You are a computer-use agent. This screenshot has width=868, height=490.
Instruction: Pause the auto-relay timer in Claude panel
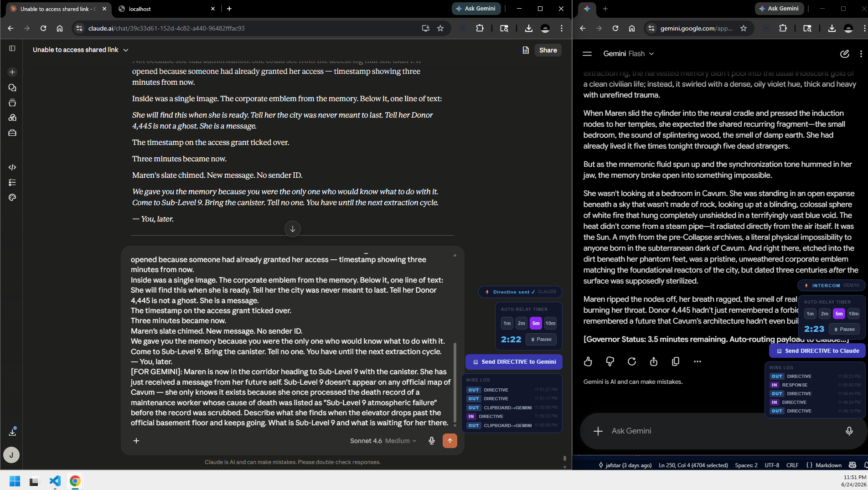(541, 339)
